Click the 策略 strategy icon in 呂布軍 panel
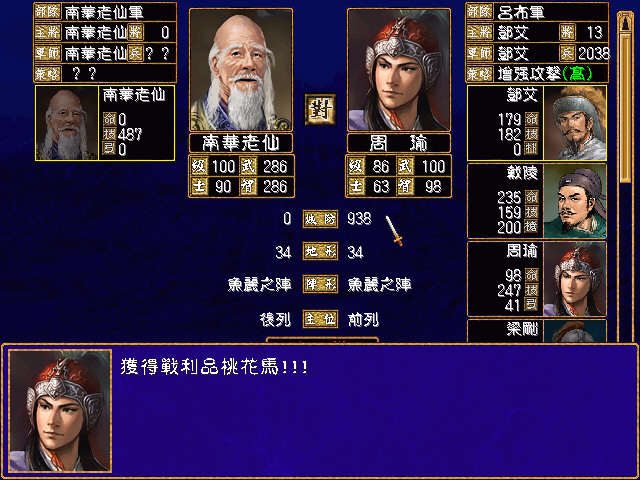Screen dimensions: 640x480 point(480,74)
